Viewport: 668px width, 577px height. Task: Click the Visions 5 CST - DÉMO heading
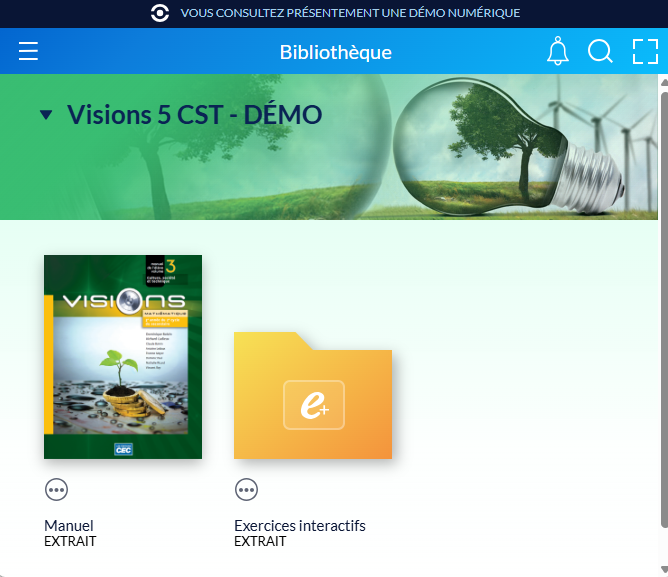point(194,115)
